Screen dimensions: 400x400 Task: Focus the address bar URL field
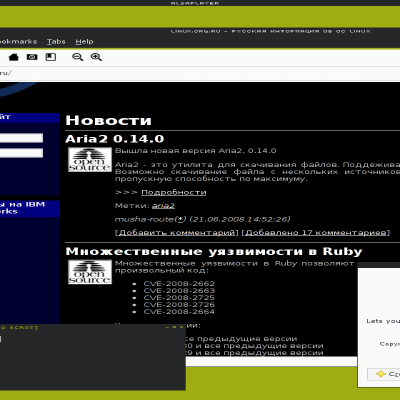point(200,73)
